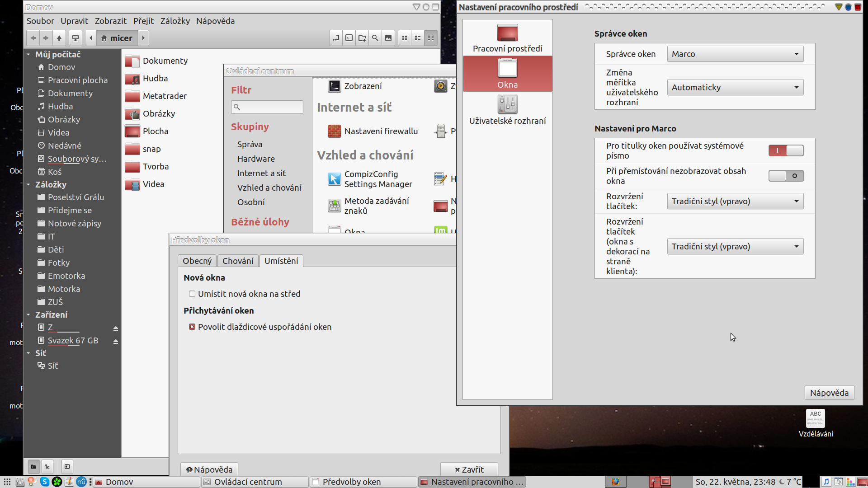The width and height of the screenshot is (868, 488).
Task: Click the new folder toolbar icon
Action: (x=362, y=38)
